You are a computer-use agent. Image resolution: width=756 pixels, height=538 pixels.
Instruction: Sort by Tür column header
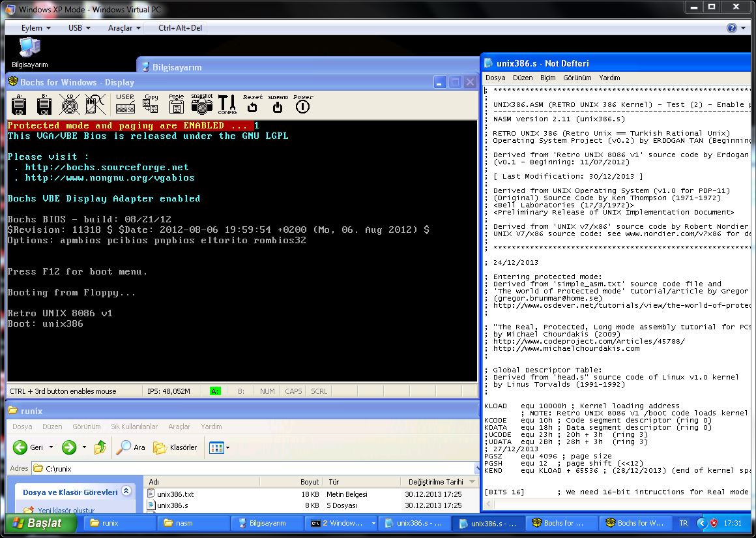pos(362,481)
